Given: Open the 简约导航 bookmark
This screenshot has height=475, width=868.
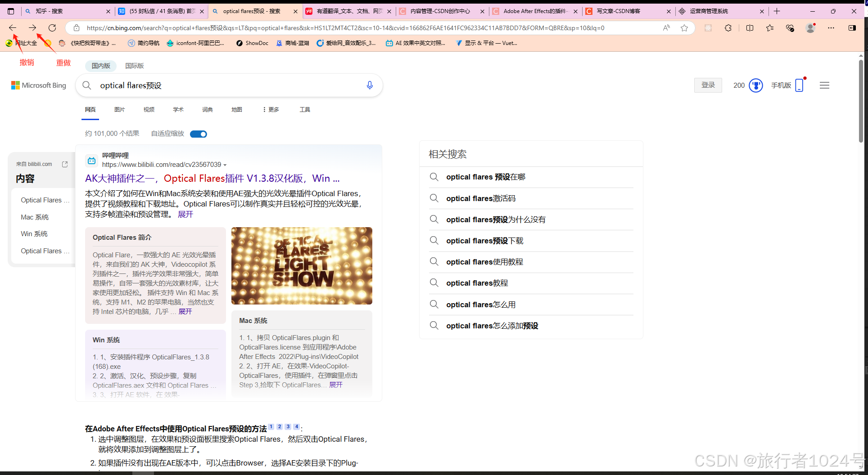Looking at the screenshot, I should pos(144,43).
